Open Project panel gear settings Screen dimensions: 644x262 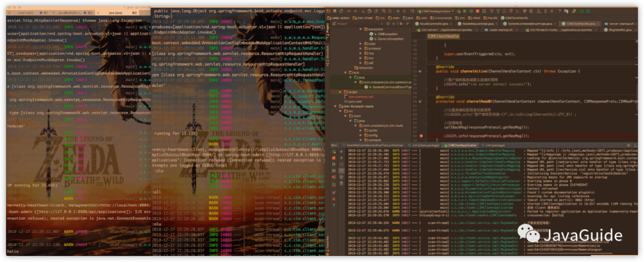tap(401, 24)
